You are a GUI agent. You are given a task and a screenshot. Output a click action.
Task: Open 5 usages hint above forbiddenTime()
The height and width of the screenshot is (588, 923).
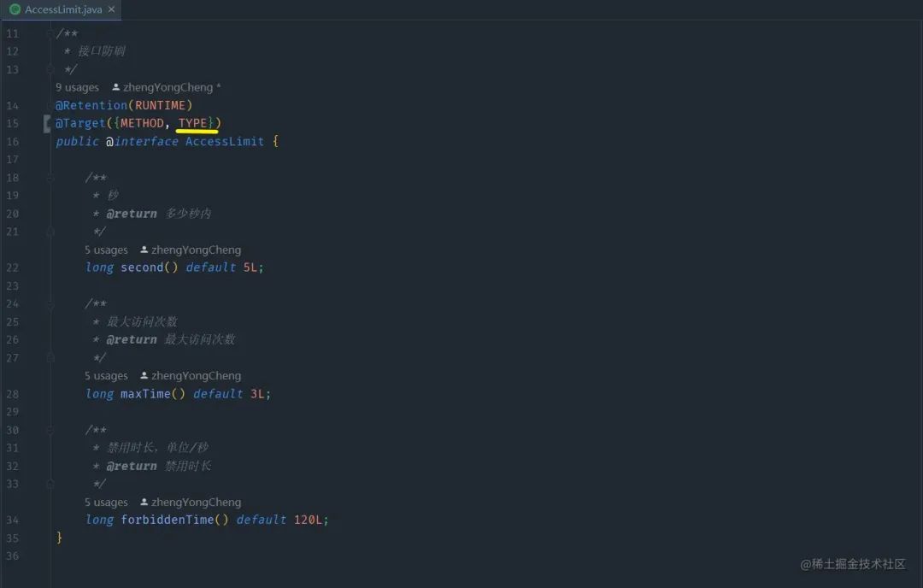[106, 503]
